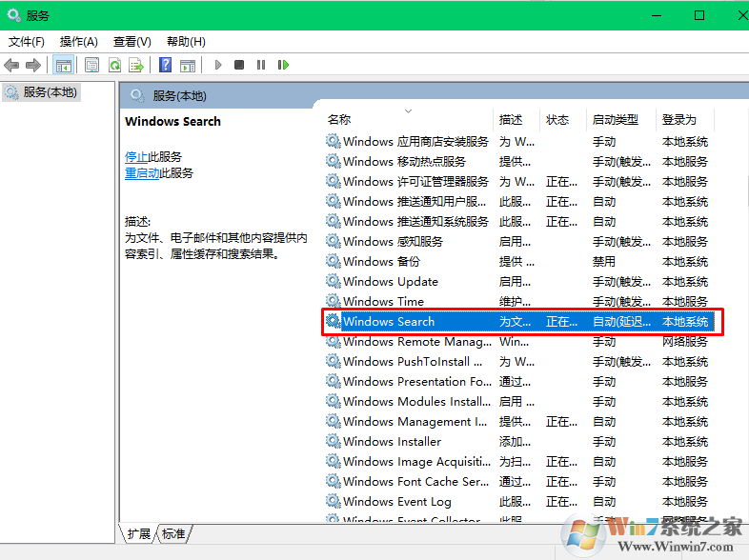
Task: Select the Windows PushToInstall service row
Action: 519,361
